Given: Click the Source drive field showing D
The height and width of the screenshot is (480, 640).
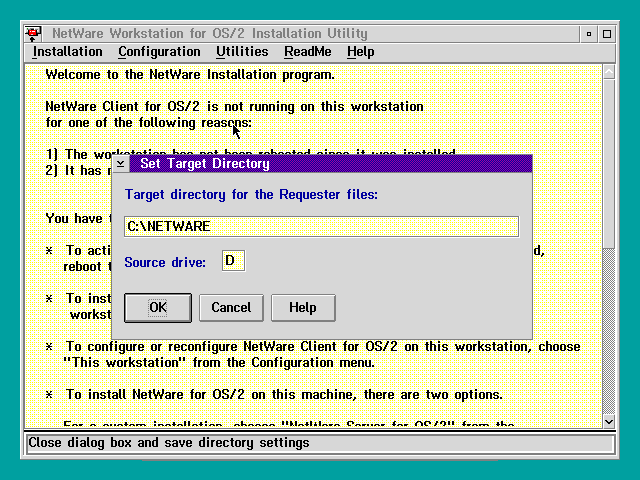Looking at the screenshot, I should [x=233, y=260].
